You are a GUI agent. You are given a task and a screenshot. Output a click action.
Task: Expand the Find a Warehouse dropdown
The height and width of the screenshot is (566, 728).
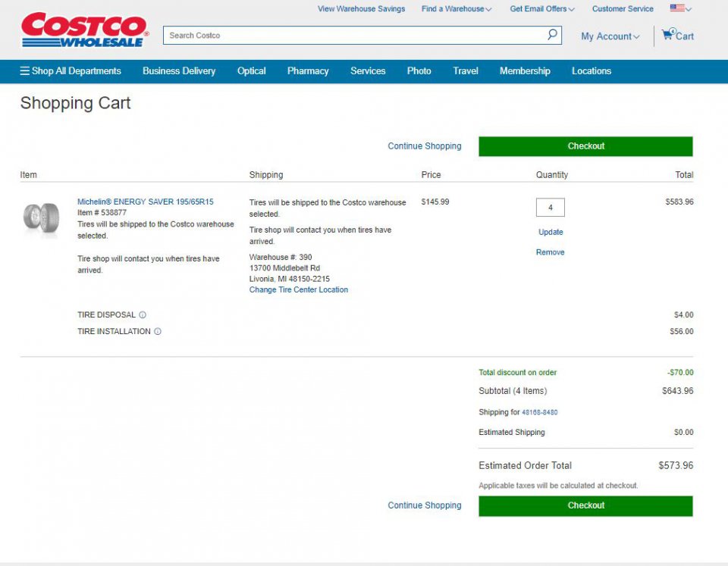coord(457,9)
